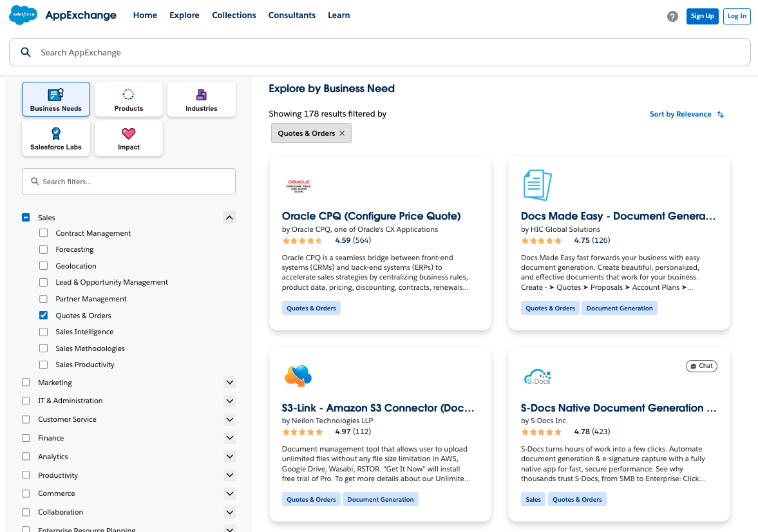The image size is (758, 532).
Task: Focus the Search filters field
Action: click(129, 182)
